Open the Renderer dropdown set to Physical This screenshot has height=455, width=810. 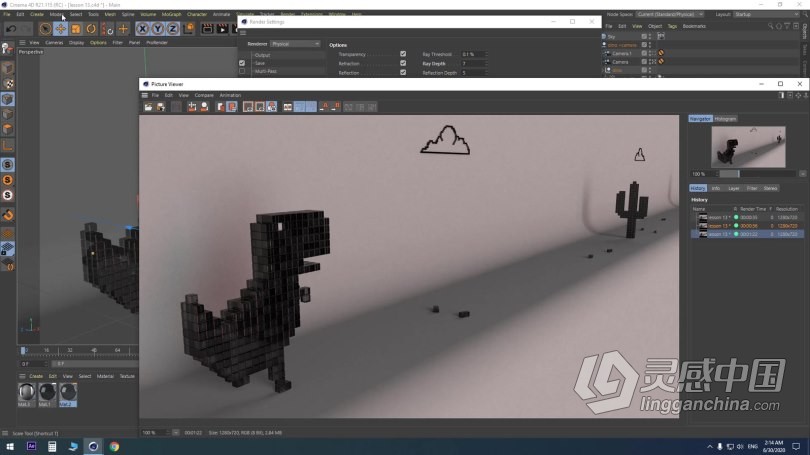[295, 44]
